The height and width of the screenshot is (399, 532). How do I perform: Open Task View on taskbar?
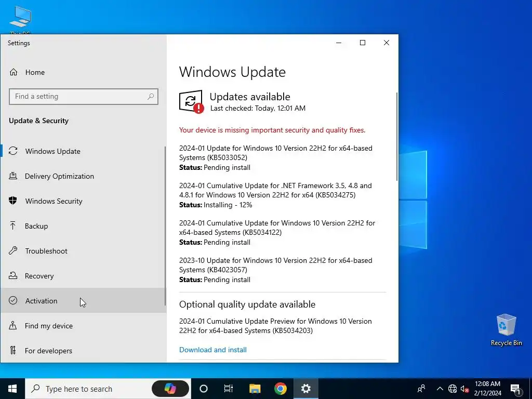coord(229,389)
